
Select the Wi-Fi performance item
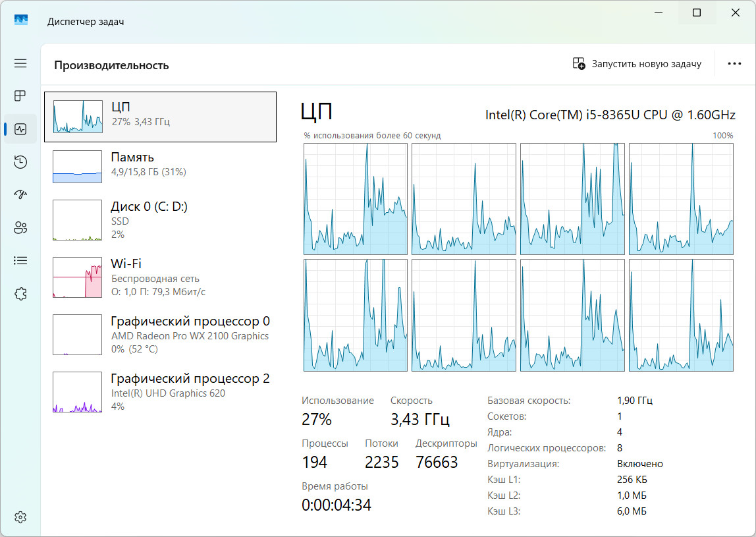(160, 277)
